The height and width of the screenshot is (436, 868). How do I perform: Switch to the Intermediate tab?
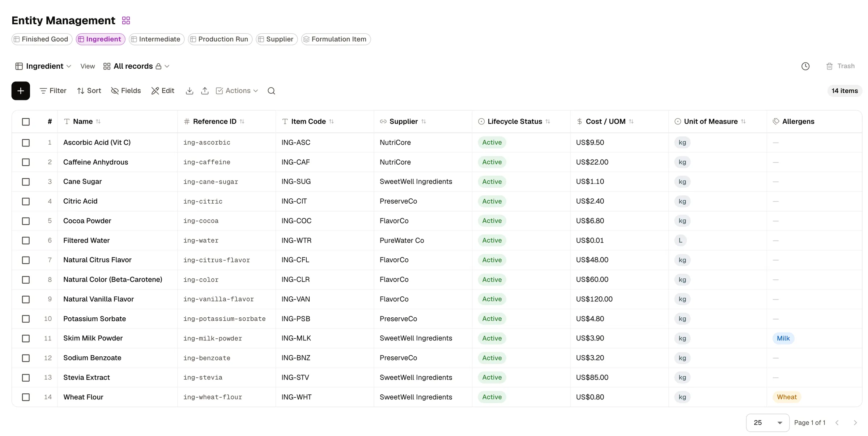(157, 39)
